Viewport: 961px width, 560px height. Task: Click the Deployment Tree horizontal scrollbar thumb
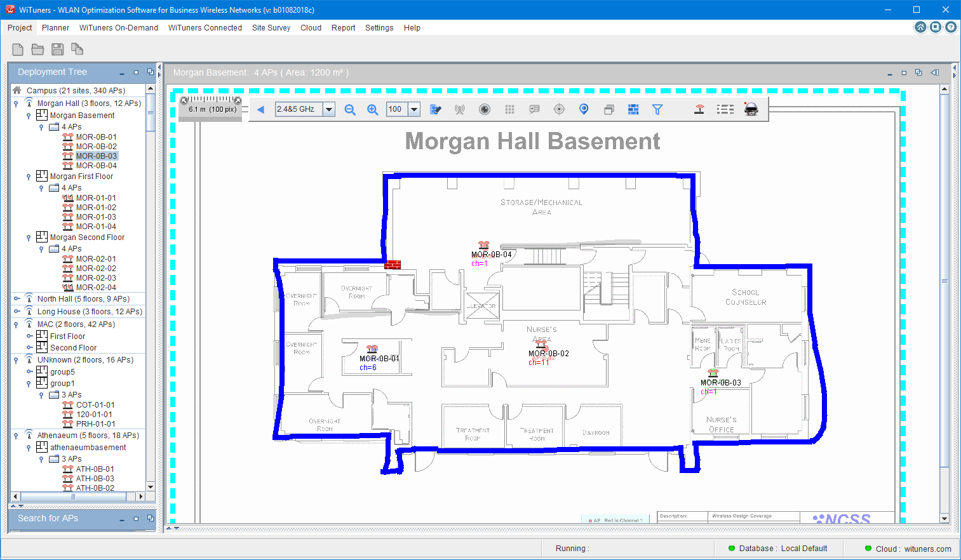point(74,497)
